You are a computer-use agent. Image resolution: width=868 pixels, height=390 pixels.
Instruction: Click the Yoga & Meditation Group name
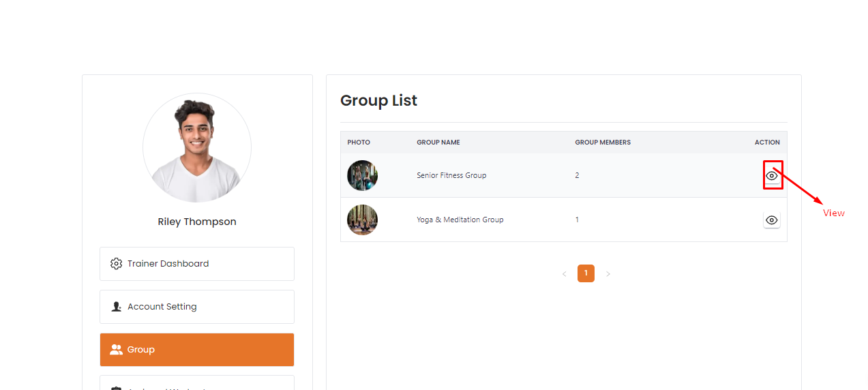460,220
